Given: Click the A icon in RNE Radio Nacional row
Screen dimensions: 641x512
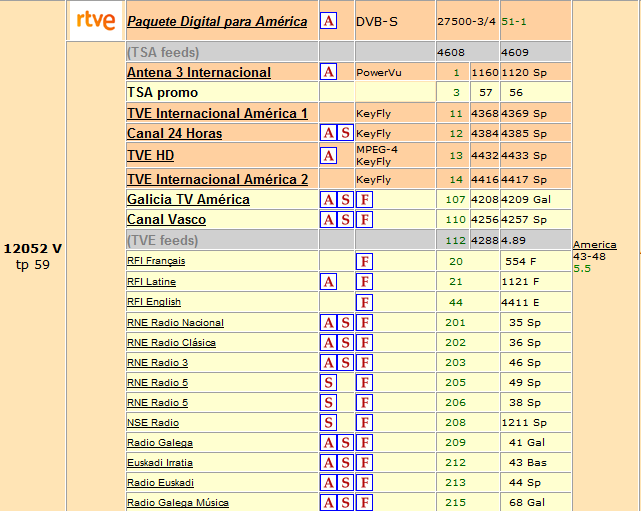Looking at the screenshot, I should click(328, 323).
